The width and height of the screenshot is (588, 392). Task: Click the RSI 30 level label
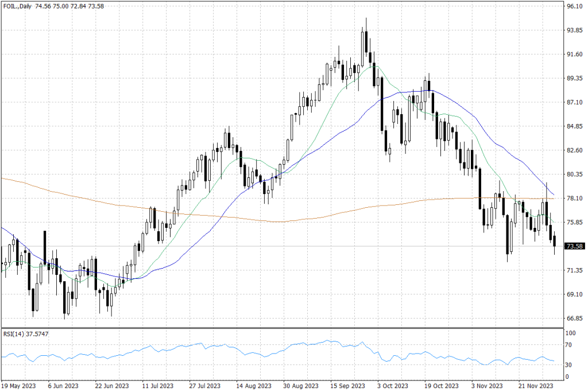(570, 364)
